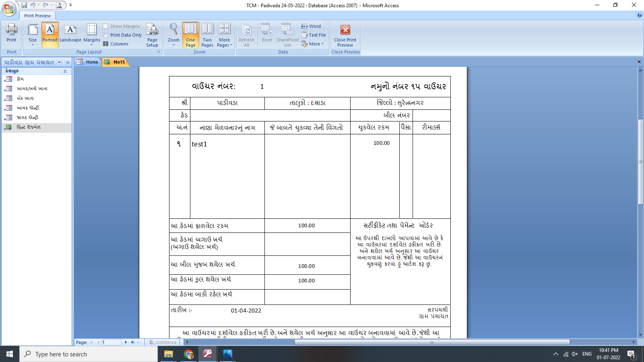Image resolution: width=644 pixels, height=362 pixels.
Task: Open the Size dropdown
Action: pos(32,34)
